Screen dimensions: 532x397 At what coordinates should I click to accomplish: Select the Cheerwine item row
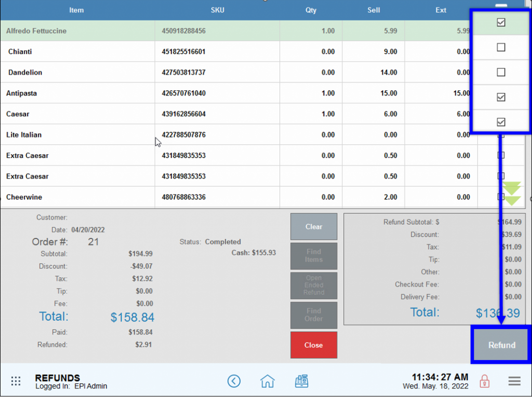(x=78, y=197)
